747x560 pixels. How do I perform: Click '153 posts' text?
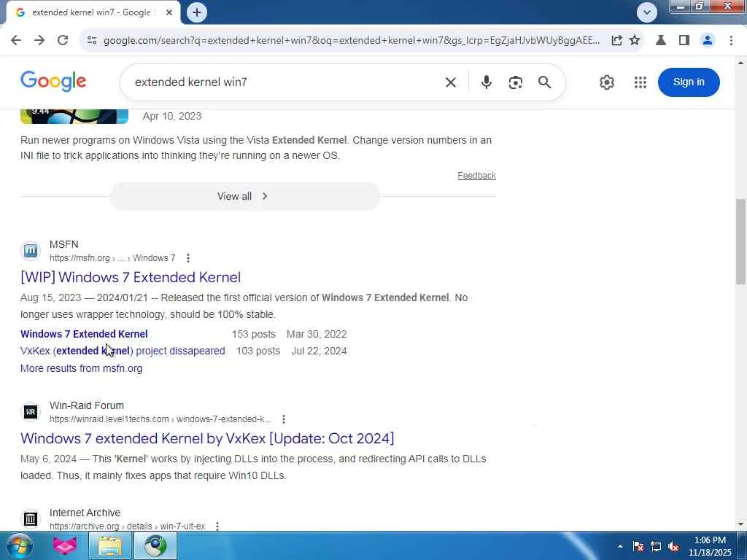(x=253, y=334)
